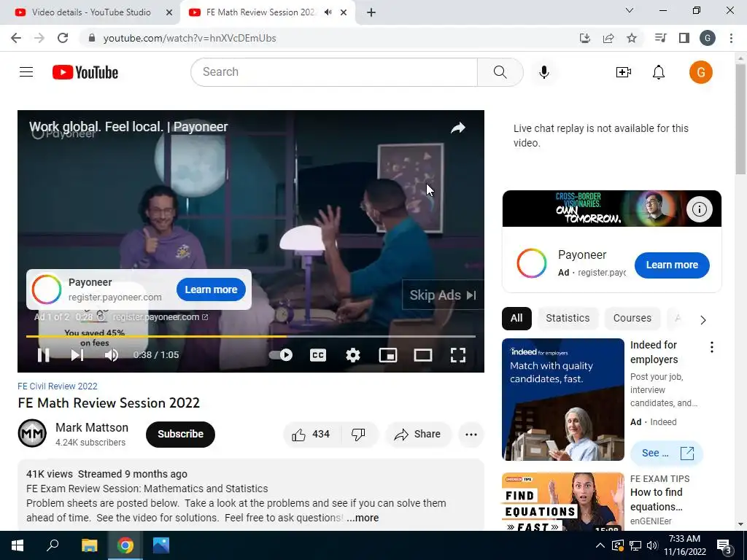Open the Indeed ad thumbnail
The width and height of the screenshot is (747, 560).
[563, 400]
